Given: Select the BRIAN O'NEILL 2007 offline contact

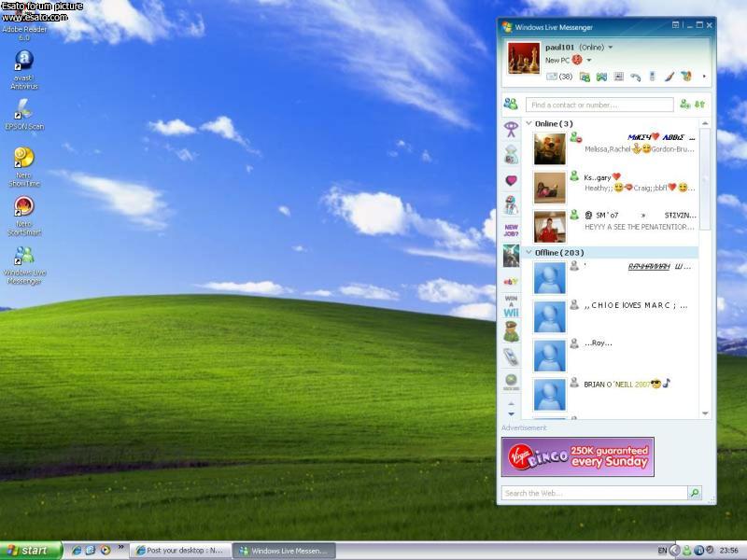Looking at the screenshot, I should pos(614,394).
